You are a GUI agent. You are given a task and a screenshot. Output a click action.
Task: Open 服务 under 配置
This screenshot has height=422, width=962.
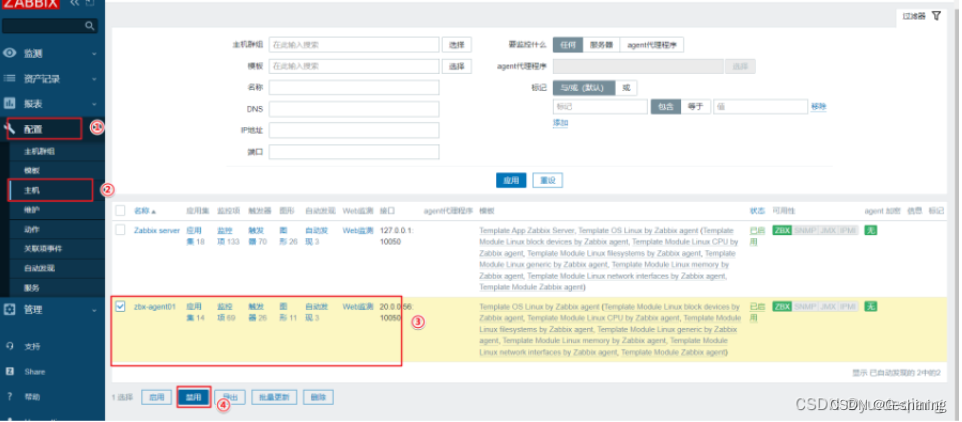(x=32, y=288)
